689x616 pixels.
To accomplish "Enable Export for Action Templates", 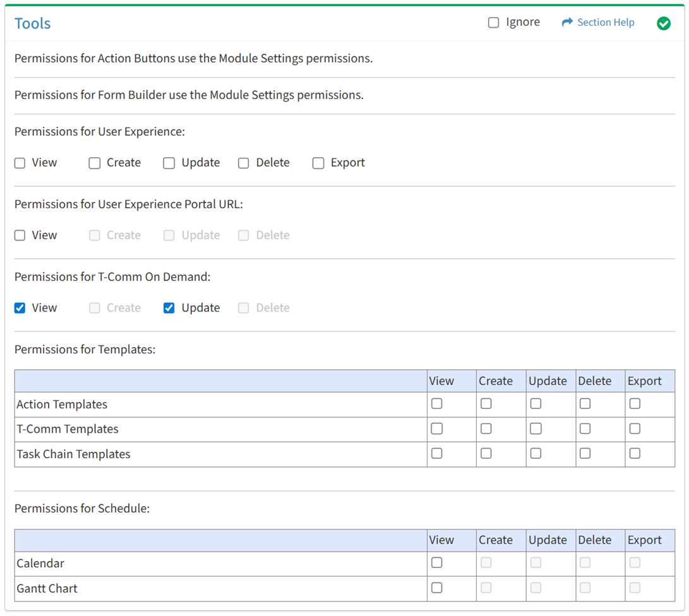I will (x=635, y=404).
